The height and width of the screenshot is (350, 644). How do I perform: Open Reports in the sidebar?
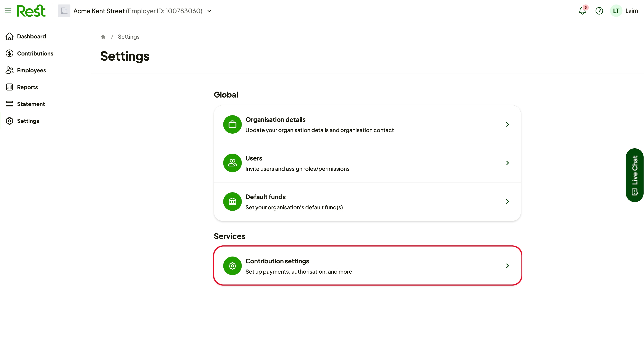(28, 87)
